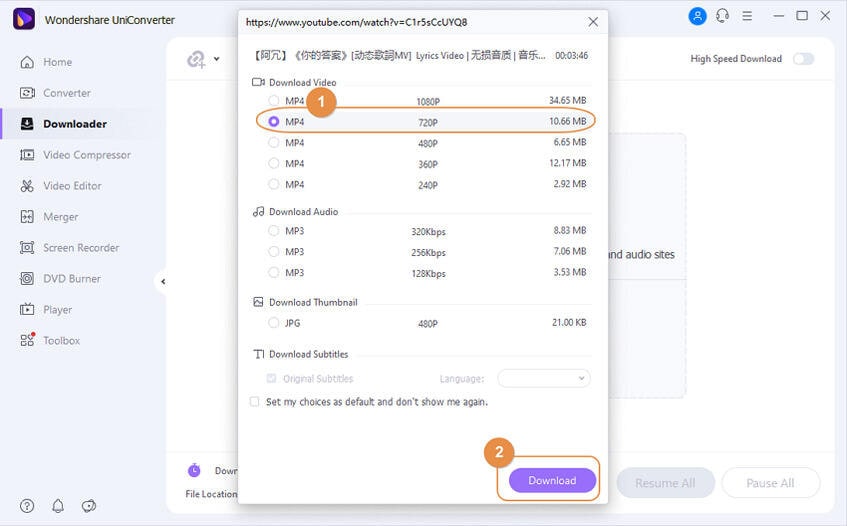Select MP3 320Kbps audio option
Screen dimensions: 847x526
[x=274, y=231]
